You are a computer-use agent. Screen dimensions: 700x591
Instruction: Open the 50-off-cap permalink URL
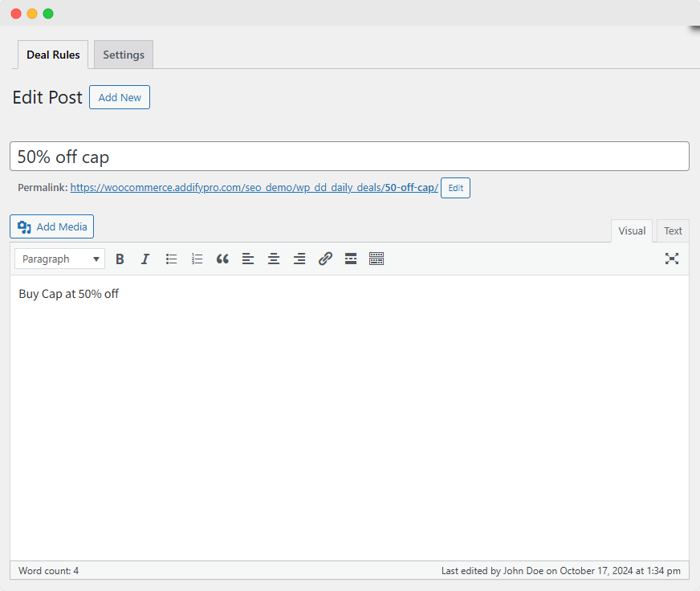click(x=254, y=188)
